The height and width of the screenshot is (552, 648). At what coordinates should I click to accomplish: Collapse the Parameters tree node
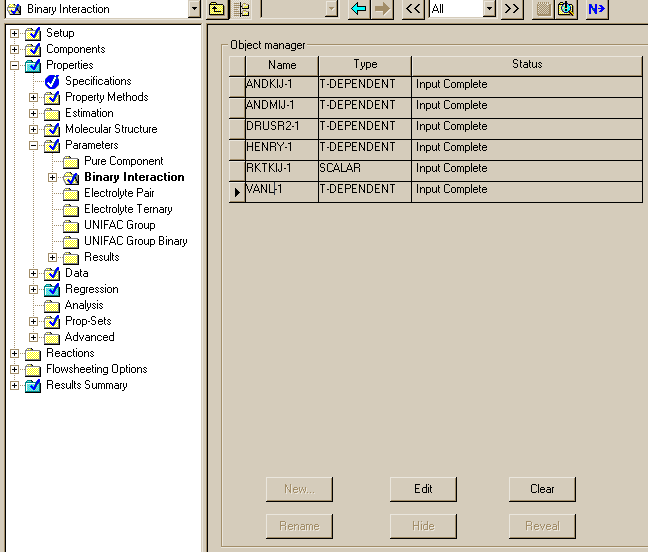(x=33, y=145)
